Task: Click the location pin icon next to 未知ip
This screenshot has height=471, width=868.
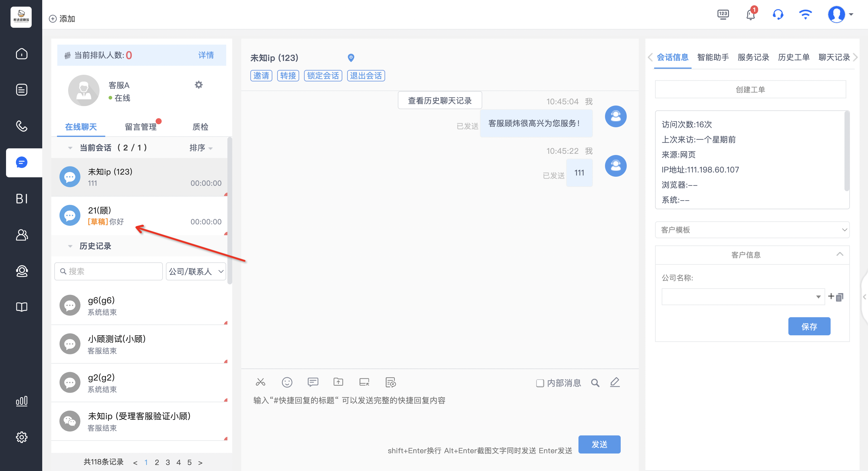Action: [x=351, y=58]
